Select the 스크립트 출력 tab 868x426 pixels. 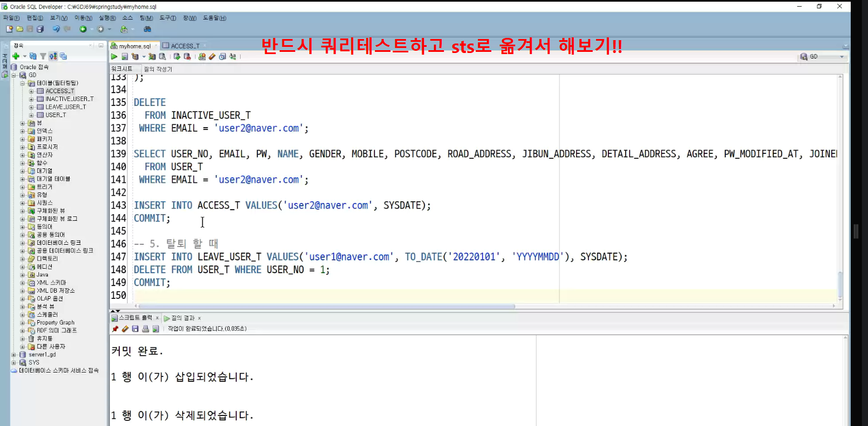pos(135,318)
